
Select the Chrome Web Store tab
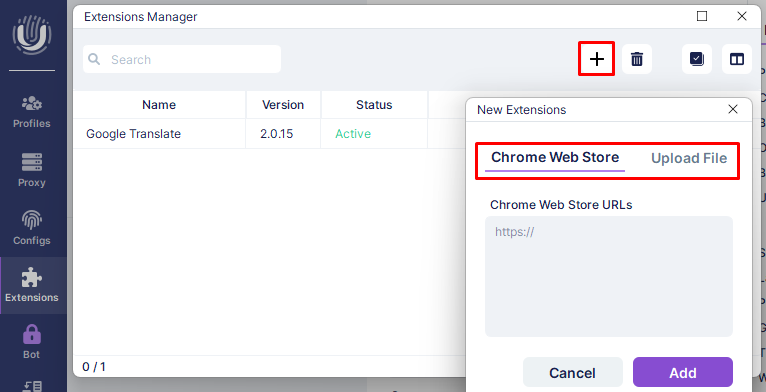[x=555, y=157]
